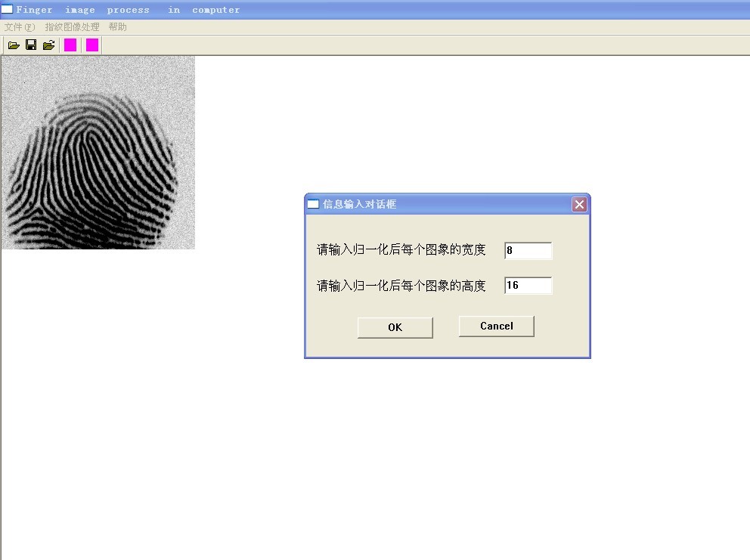Click the window icon in dialog title bar
This screenshot has width=750, height=560.
click(313, 204)
